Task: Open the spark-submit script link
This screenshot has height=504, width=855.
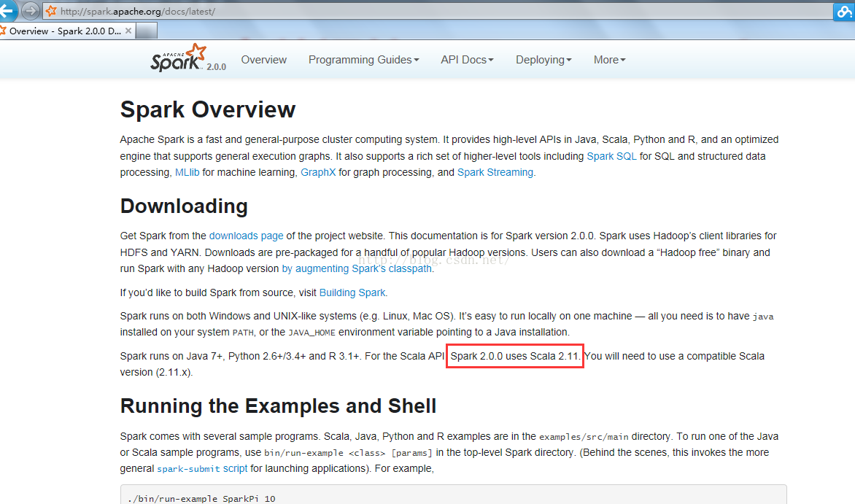Action: click(x=202, y=468)
